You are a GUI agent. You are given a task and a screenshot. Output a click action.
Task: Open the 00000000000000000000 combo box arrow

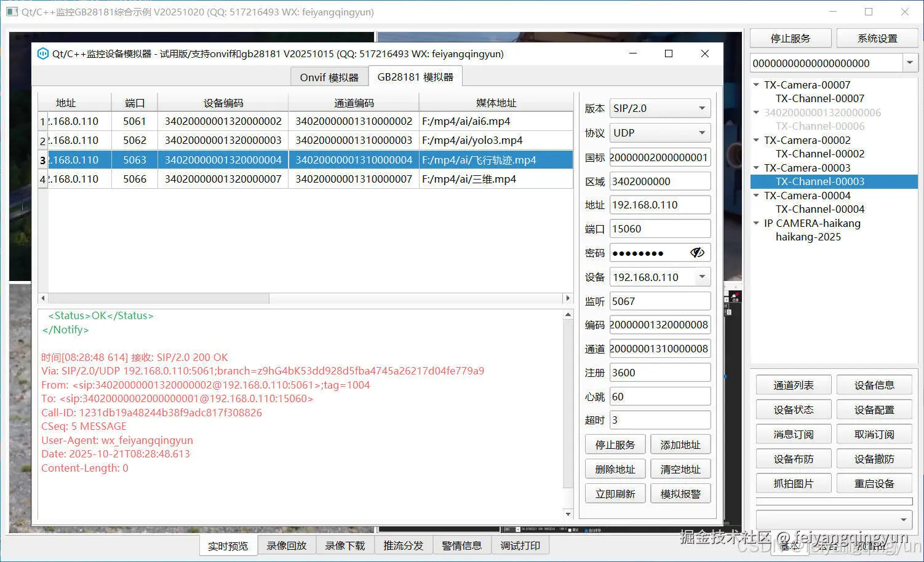[x=910, y=63]
